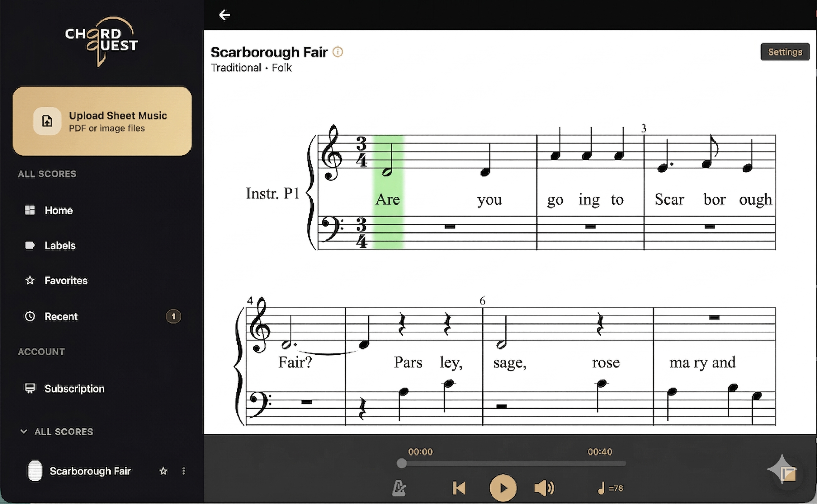Open the Labels section in the sidebar
817x504 pixels.
(x=60, y=246)
